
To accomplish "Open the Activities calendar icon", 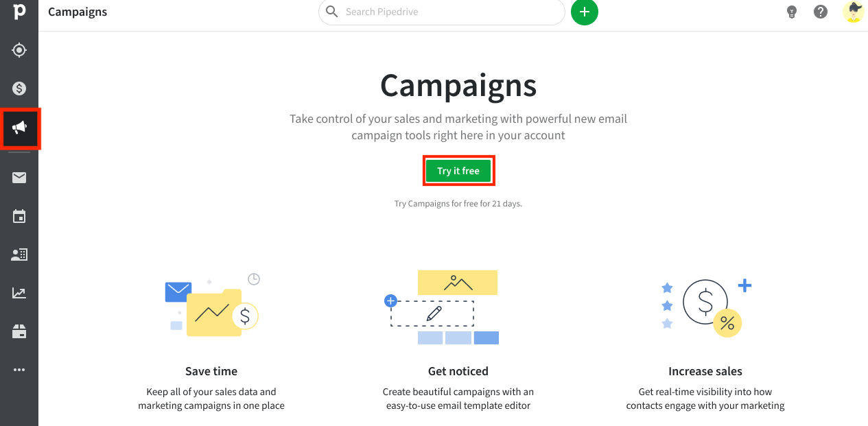I will 19,215.
